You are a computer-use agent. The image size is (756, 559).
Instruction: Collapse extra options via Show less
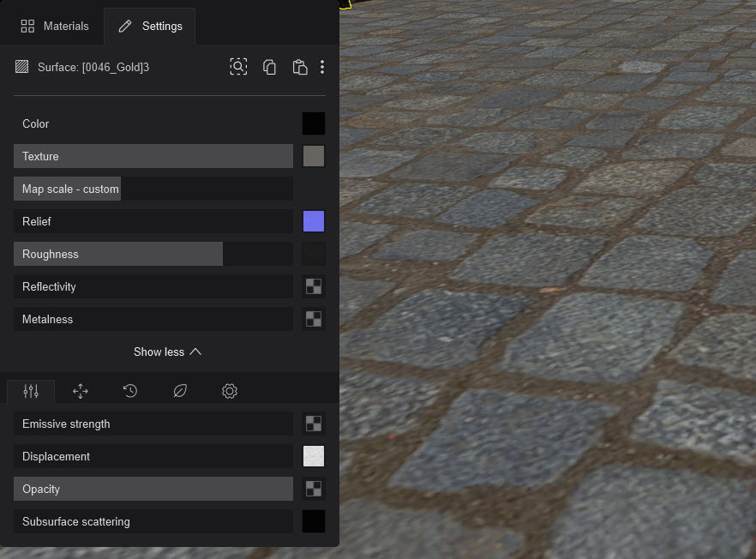(168, 352)
